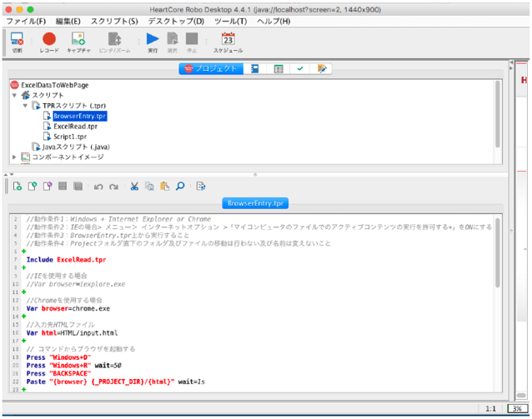
Task: Click the document icon with purple clock
Action: point(48,186)
